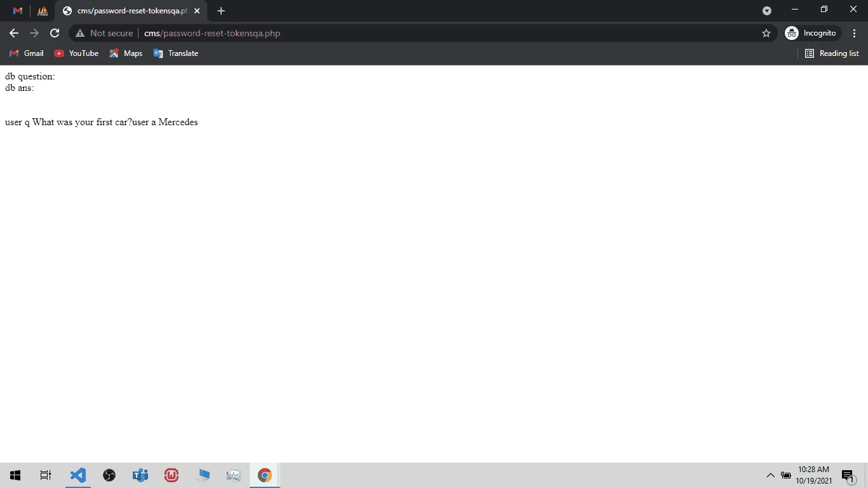Open WampServer from the taskbar
868x488 pixels.
coord(172,475)
